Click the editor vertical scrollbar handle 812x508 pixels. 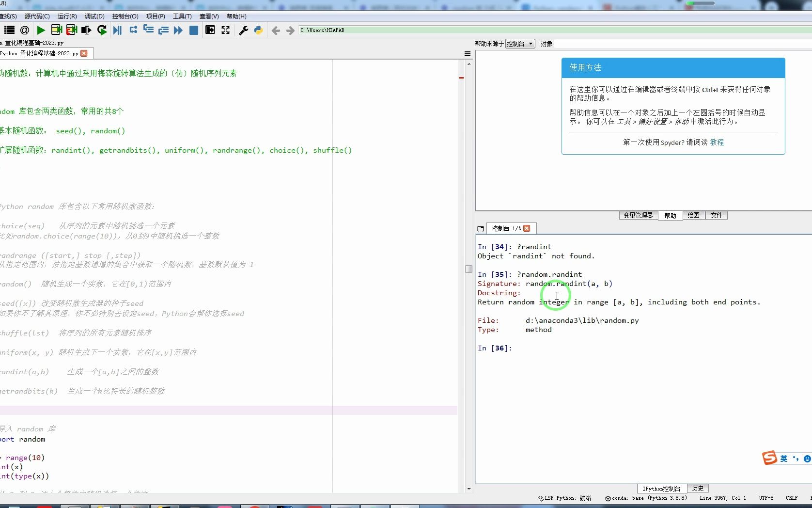(x=468, y=269)
